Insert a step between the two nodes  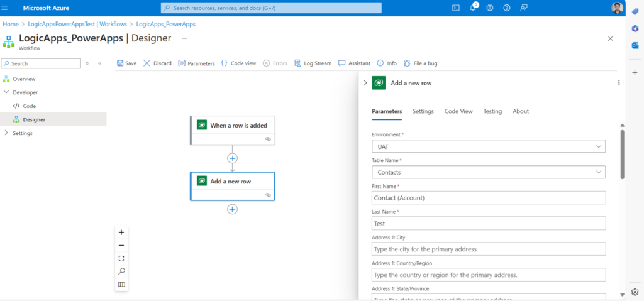tap(233, 158)
